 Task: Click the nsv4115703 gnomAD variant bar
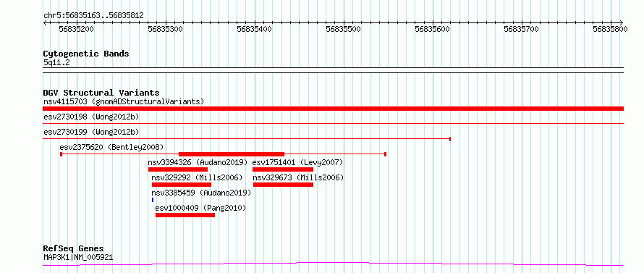[333, 109]
